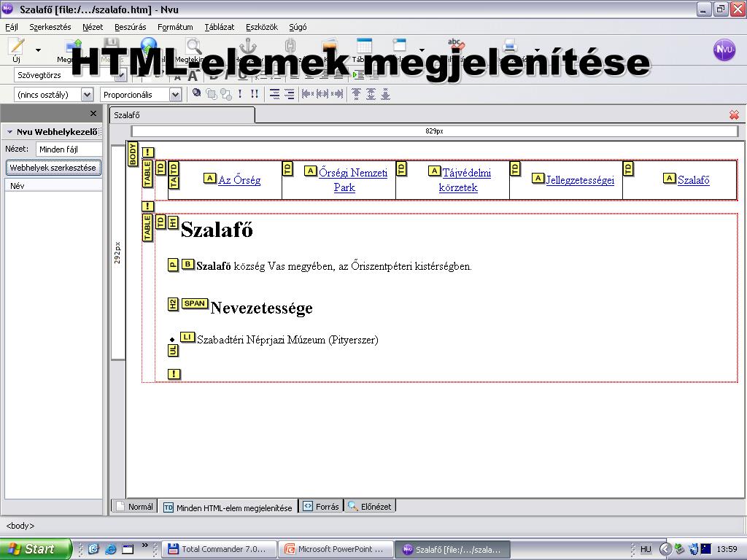747x560 pixels.
Task: Open the Fájl menu
Action: click(12, 27)
